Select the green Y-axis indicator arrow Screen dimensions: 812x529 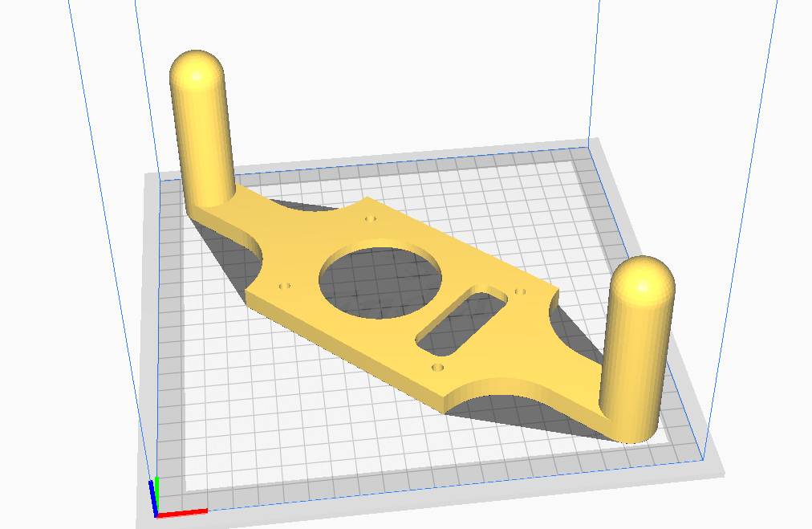coord(158,491)
